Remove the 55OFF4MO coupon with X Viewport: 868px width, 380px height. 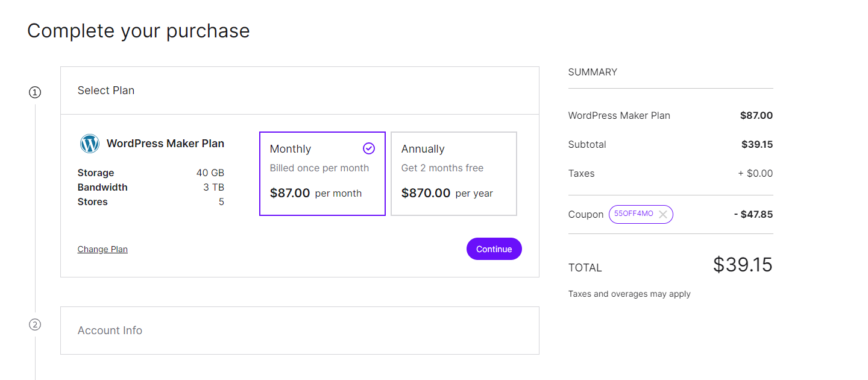(x=663, y=214)
